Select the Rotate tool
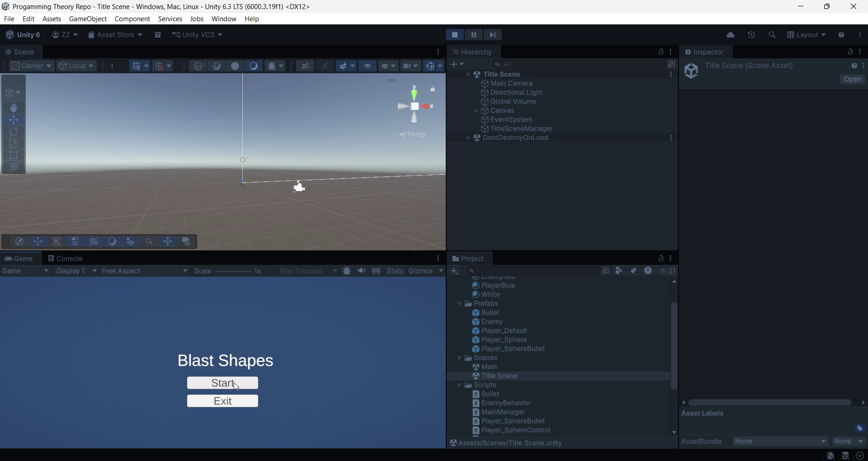This screenshot has width=868, height=461. click(14, 132)
